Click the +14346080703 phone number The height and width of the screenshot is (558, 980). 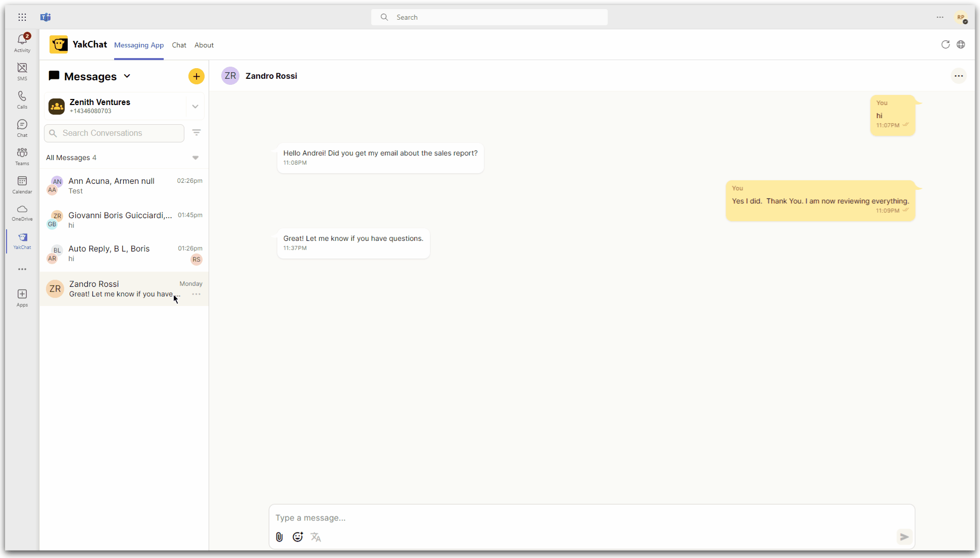pos(90,111)
